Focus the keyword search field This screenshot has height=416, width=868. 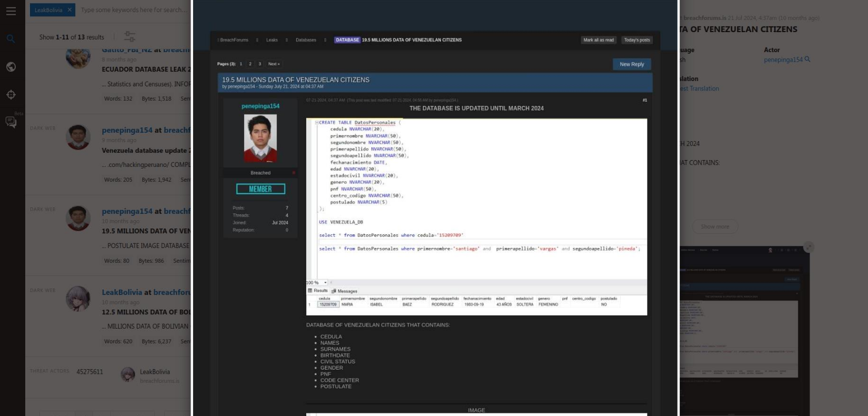tap(134, 10)
